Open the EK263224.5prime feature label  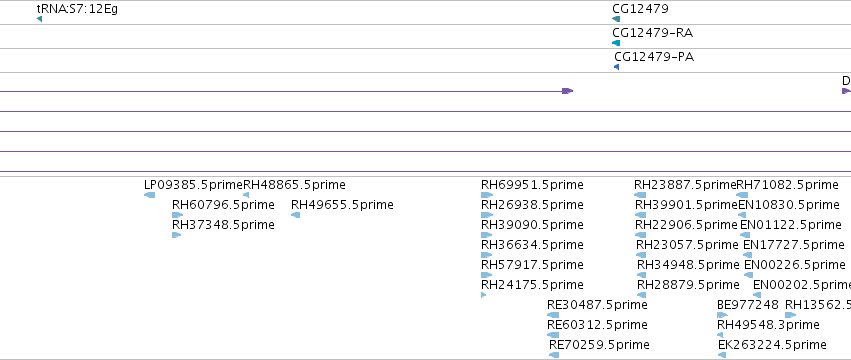pyautogui.click(x=772, y=345)
